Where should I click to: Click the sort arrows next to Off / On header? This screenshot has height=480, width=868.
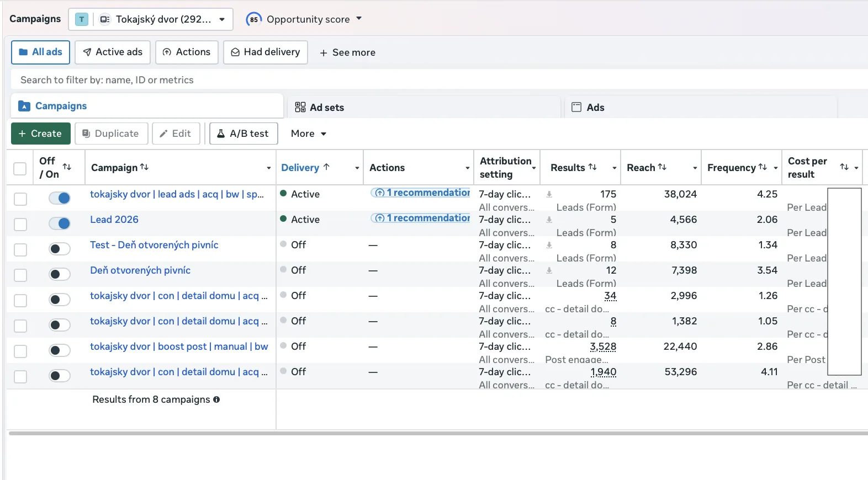click(x=67, y=167)
